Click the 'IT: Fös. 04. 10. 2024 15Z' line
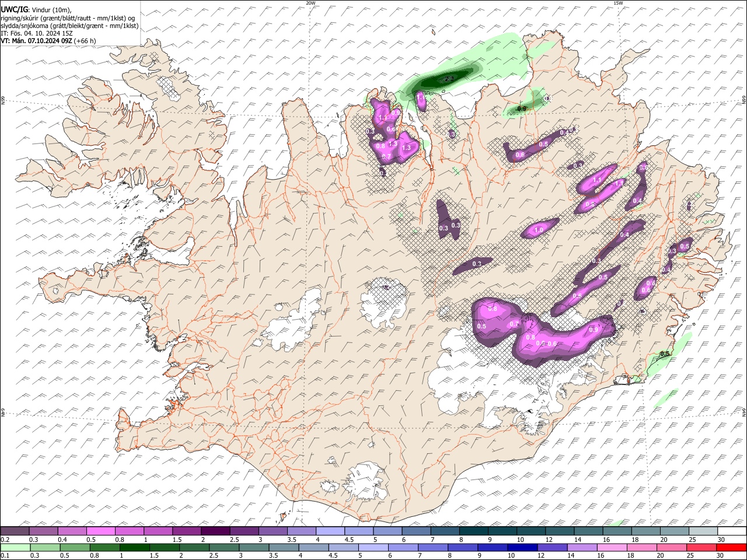Screen dimensions: 747x560 coord(37,33)
